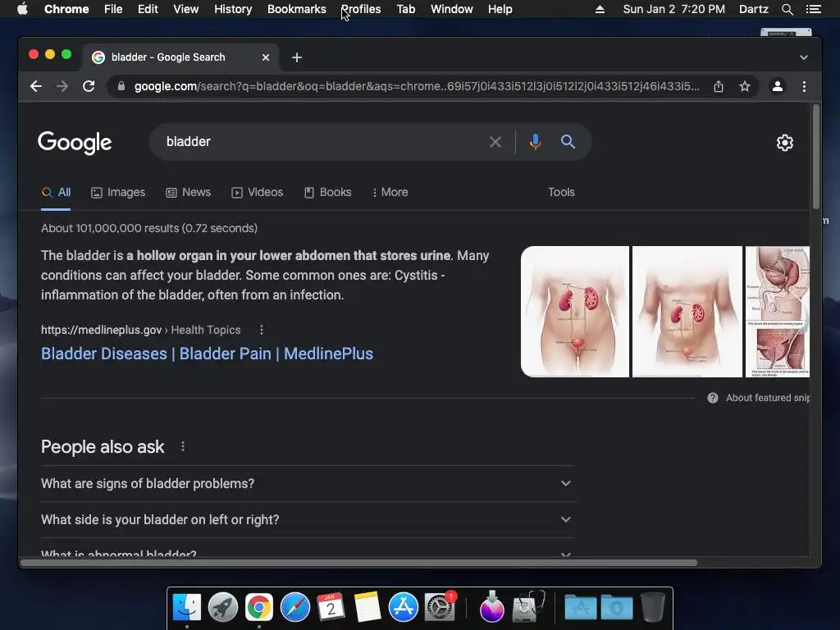Expand the tab search chevron
840x630 pixels.
[x=804, y=57]
